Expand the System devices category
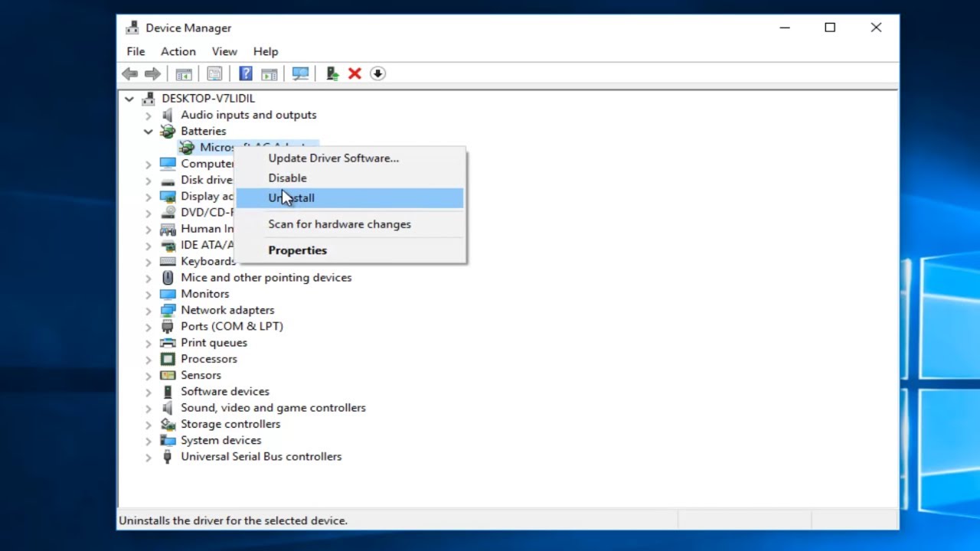This screenshot has width=980, height=551. (x=148, y=441)
